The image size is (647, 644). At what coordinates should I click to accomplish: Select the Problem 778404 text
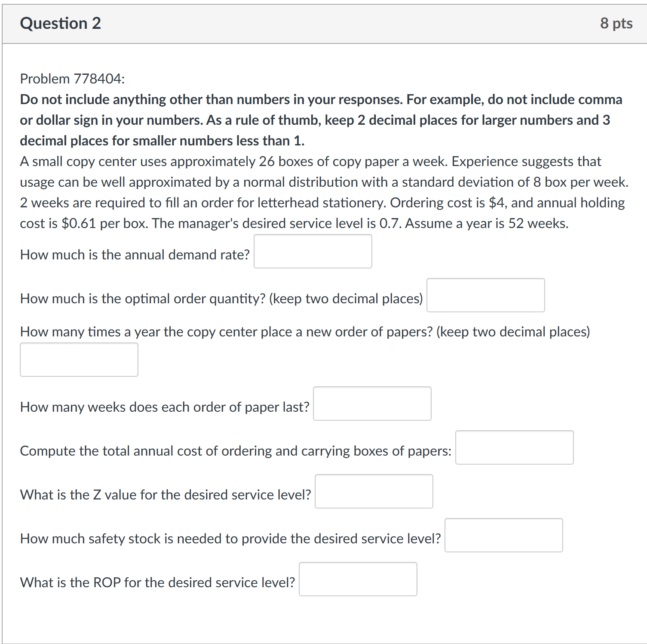point(74,78)
